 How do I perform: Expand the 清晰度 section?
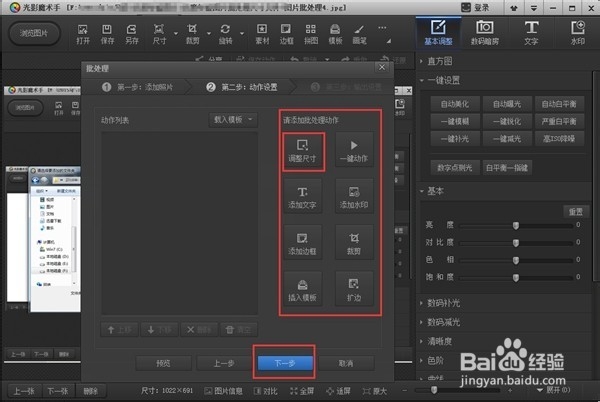[439, 341]
